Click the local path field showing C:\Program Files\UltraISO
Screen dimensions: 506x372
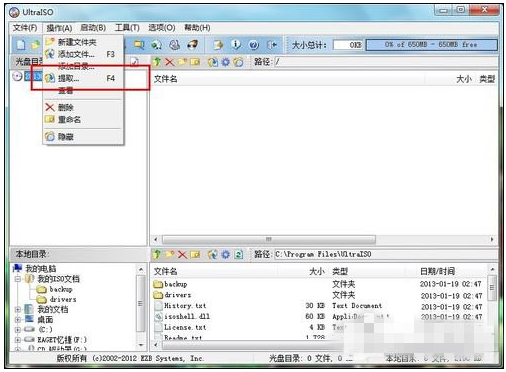pos(385,254)
